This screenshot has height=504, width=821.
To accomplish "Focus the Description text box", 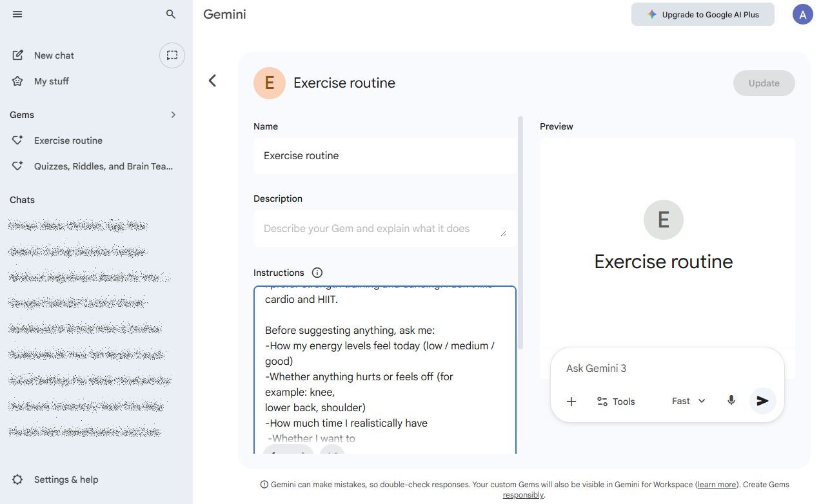I will tap(384, 229).
